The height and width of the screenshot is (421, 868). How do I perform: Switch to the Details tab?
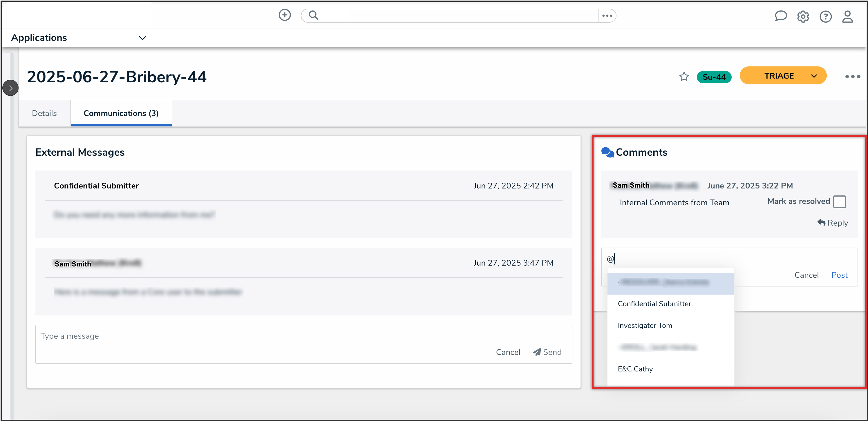(x=44, y=113)
